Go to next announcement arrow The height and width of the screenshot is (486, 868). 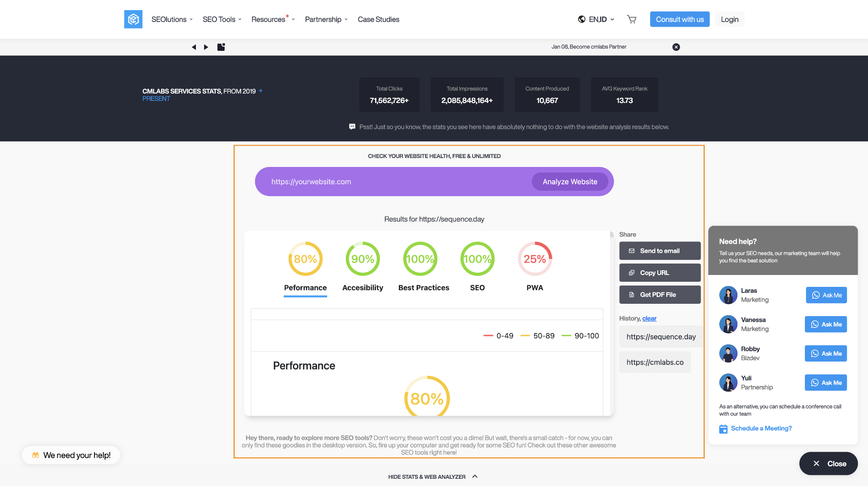(x=206, y=47)
